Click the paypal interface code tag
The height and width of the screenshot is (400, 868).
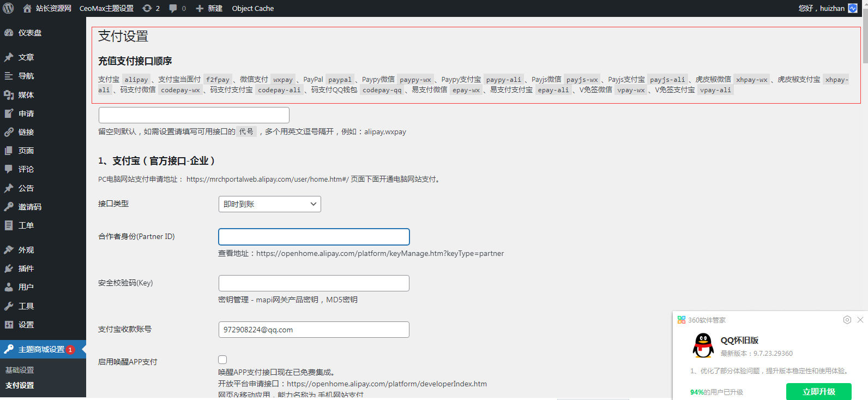click(340, 80)
